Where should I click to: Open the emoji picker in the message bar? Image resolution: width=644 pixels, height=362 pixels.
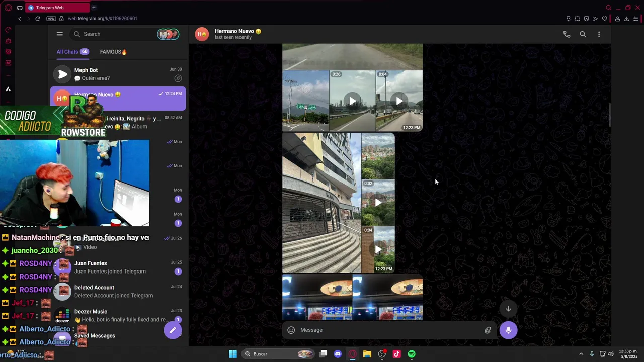click(291, 330)
